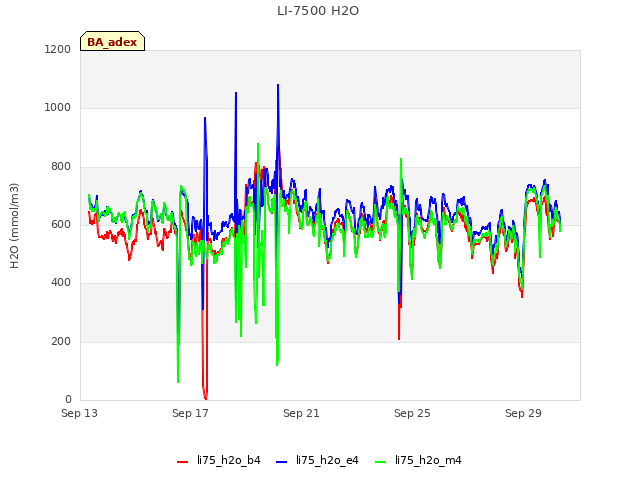Click the 600 y-axis tick label
640x480 pixels.
pos(61,224)
